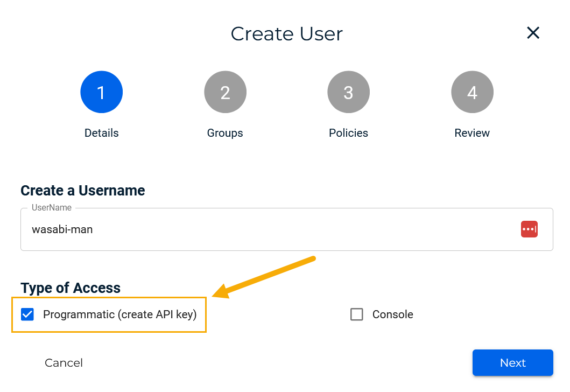Click the "Create User" dialog title
This screenshot has width=570, height=392.
(x=286, y=34)
